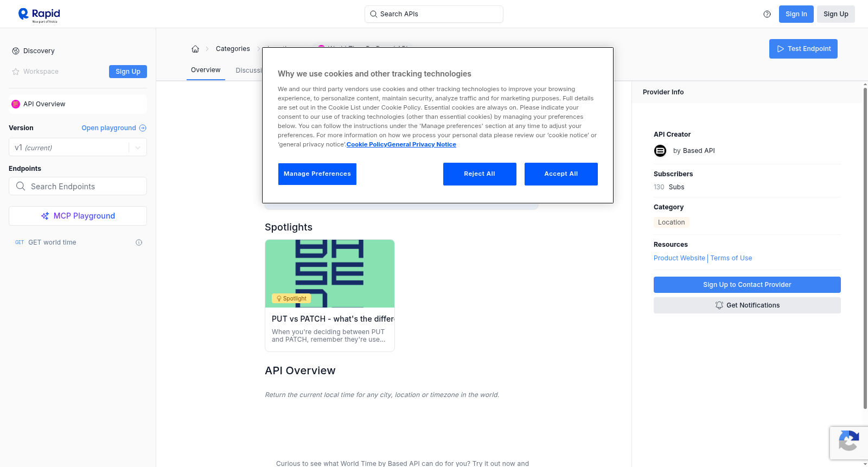Image resolution: width=868 pixels, height=467 pixels.
Task: Click the MCP Playground sparkle icon
Action: (x=45, y=216)
